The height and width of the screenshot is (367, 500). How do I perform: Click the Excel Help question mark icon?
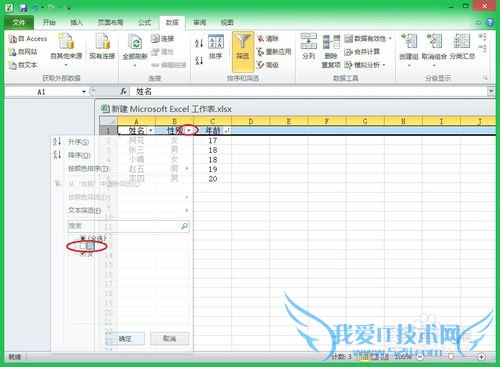[490, 22]
